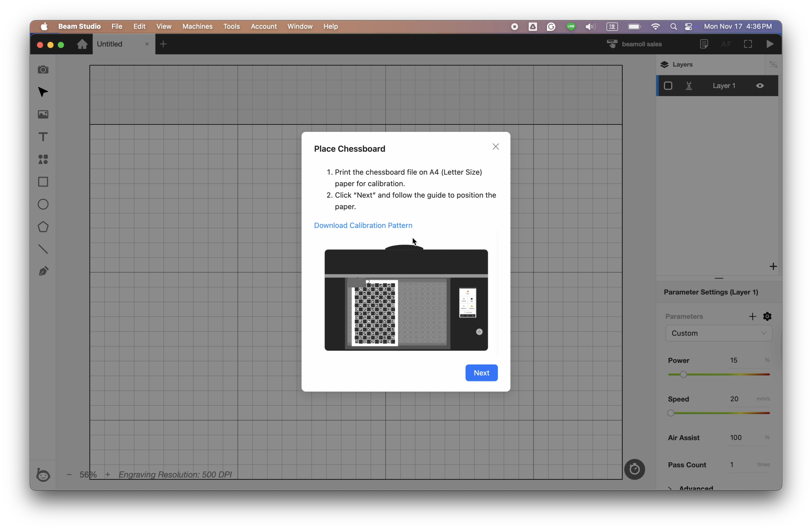812x530 pixels.
Task: Select the Pen path tool
Action: pyautogui.click(x=43, y=271)
